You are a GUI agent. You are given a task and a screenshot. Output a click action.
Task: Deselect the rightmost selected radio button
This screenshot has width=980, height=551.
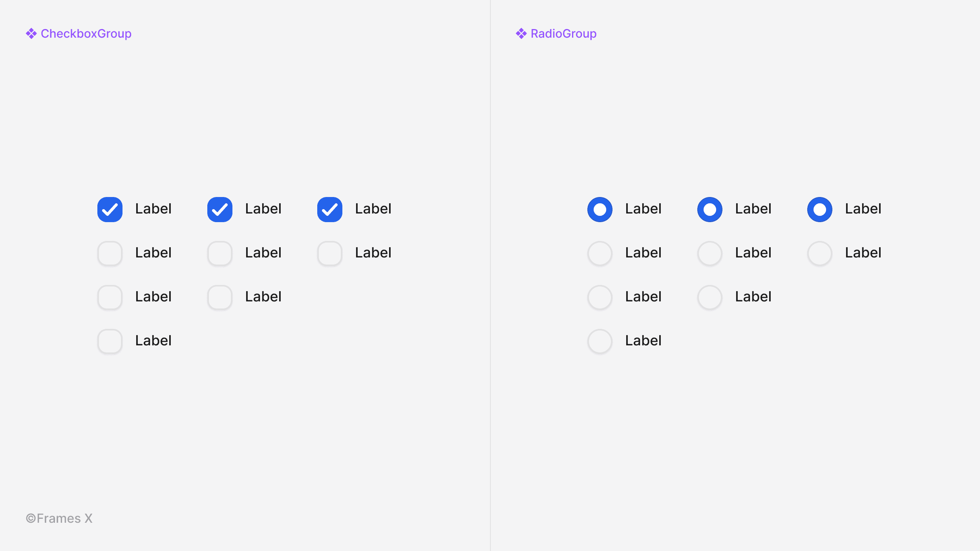click(819, 209)
